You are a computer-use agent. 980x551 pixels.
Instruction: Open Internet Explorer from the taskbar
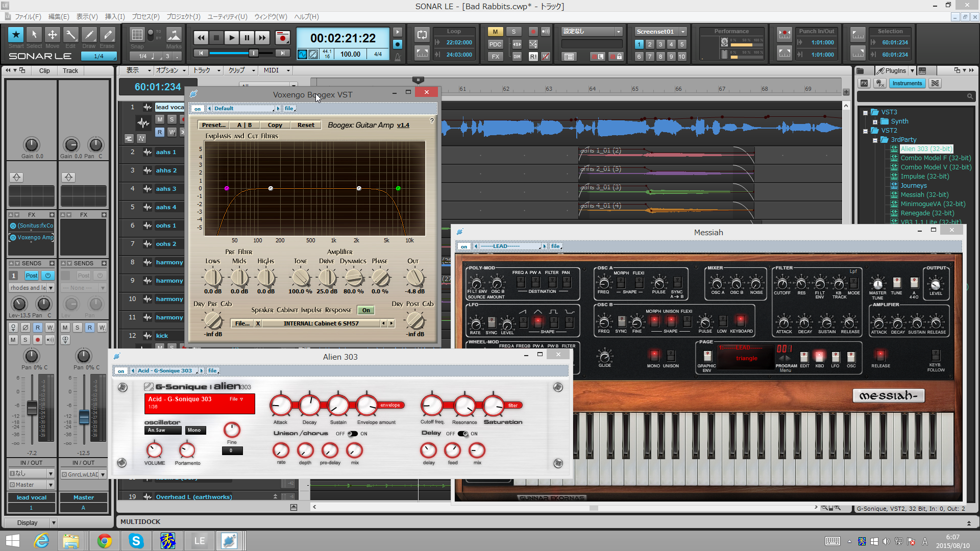[x=41, y=541]
